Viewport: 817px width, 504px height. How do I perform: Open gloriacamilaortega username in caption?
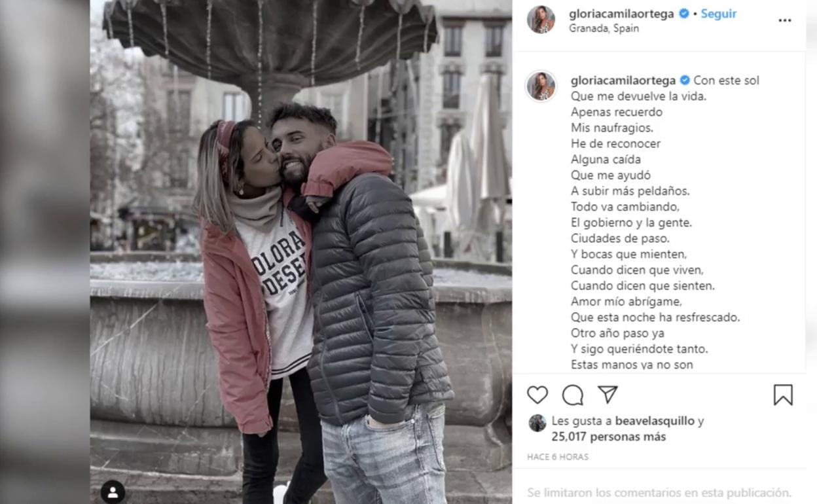[623, 81]
